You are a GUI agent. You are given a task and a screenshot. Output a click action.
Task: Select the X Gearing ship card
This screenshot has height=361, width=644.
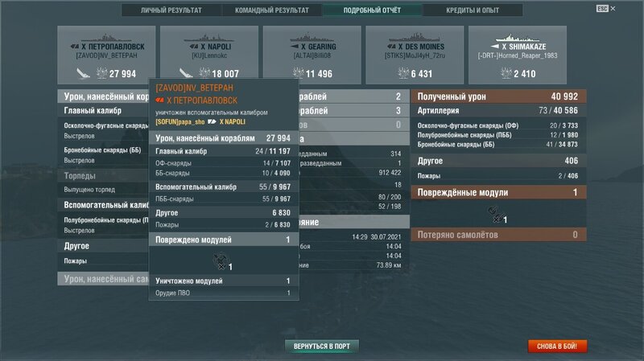312,55
